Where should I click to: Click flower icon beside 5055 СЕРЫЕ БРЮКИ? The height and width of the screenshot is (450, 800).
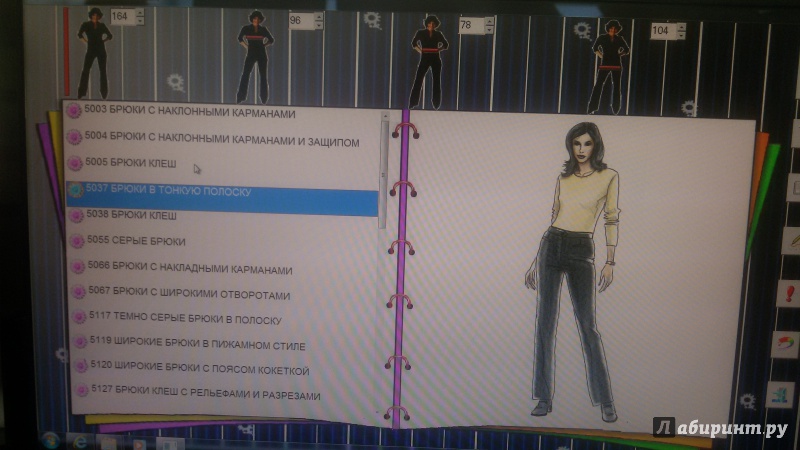[x=77, y=241]
